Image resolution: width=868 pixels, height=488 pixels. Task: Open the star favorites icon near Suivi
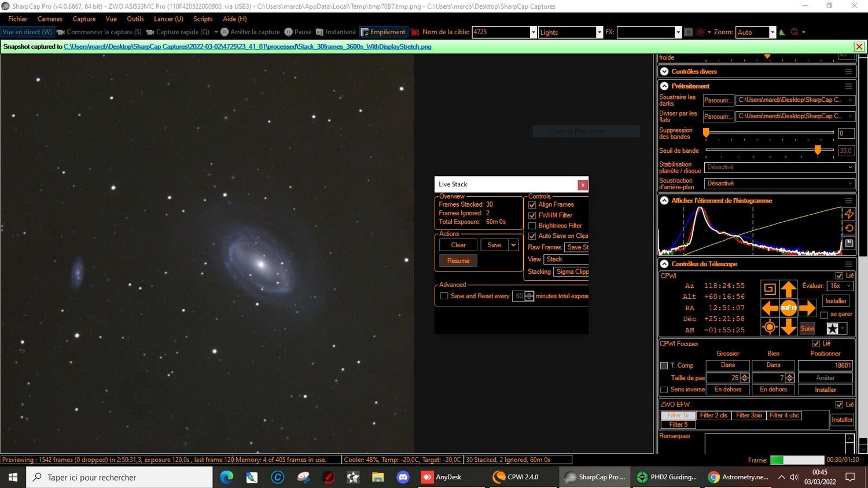click(832, 328)
